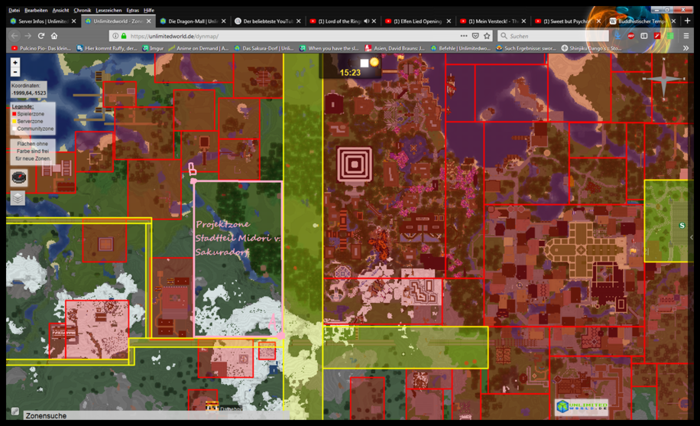The height and width of the screenshot is (426, 700).
Task: Click the Koordinaten readout box
Action: pos(29,89)
